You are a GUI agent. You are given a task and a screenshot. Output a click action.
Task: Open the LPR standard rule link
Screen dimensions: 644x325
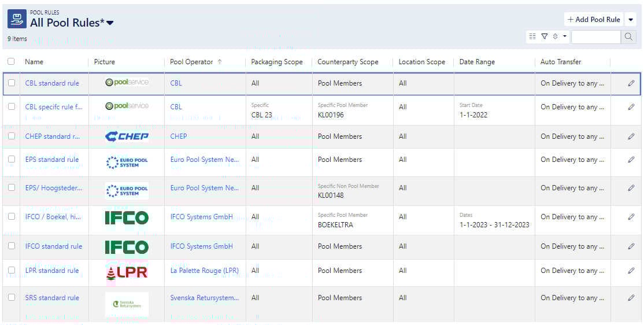tap(52, 271)
